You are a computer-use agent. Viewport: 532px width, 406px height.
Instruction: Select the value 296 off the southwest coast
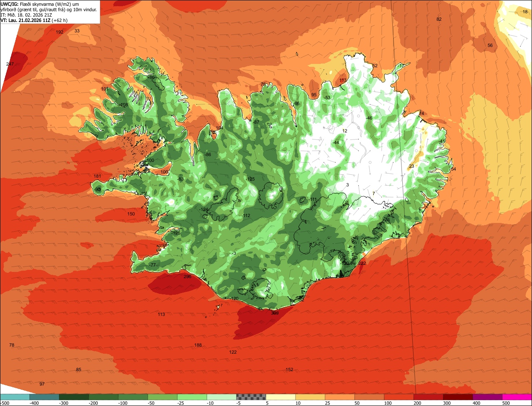(187, 276)
